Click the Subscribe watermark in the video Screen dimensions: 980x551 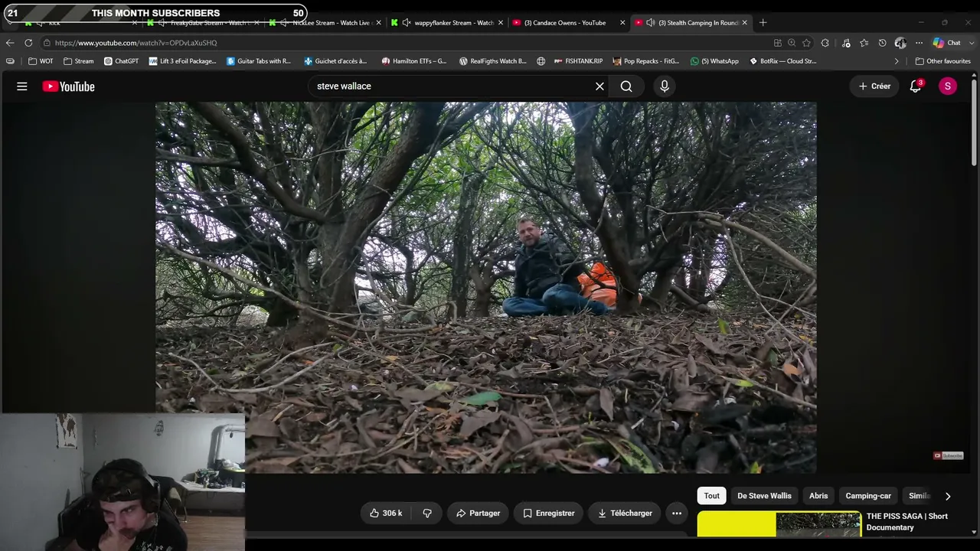948,456
